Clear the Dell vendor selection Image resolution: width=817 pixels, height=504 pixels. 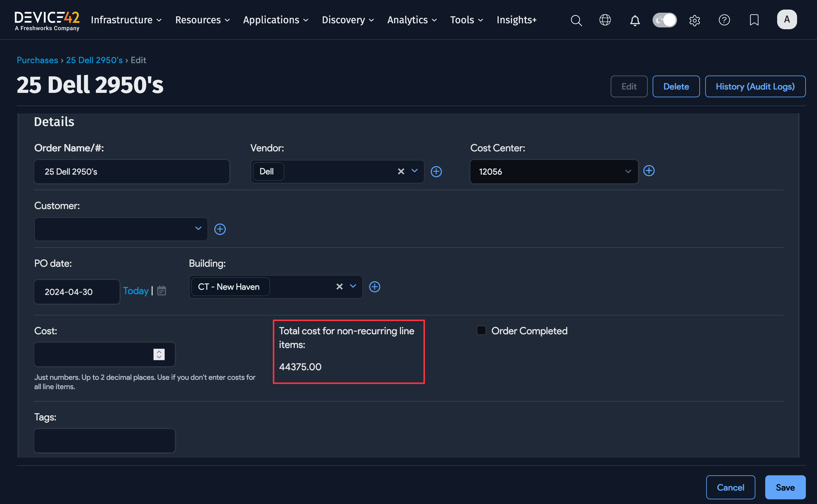(x=401, y=171)
